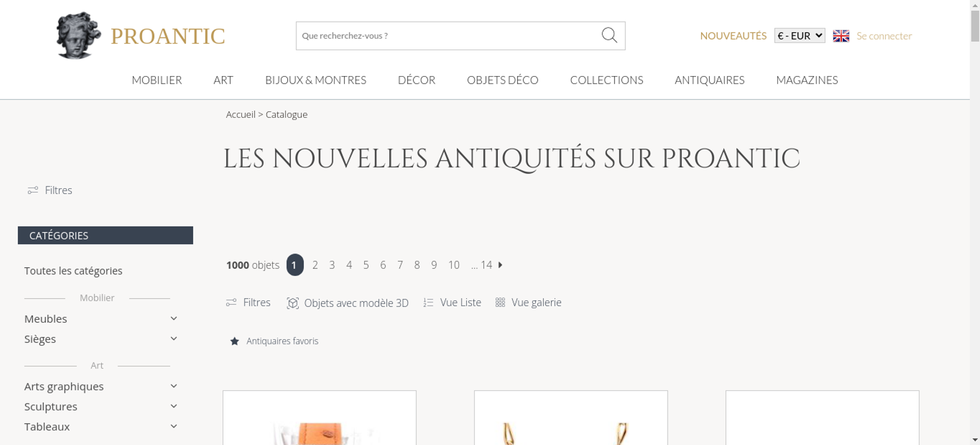Click the Antiquaires favoris star icon
The height and width of the screenshot is (445, 980).
pos(235,341)
